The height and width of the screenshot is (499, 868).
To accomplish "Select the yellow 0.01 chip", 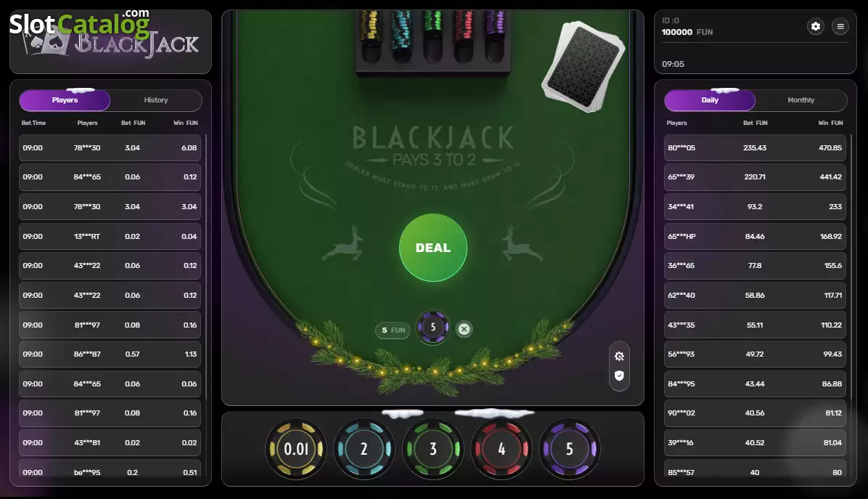I will (x=296, y=449).
